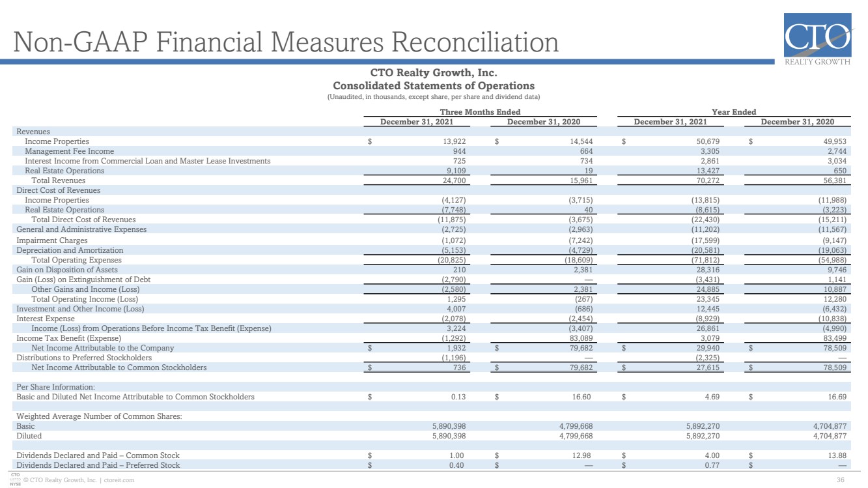Image resolution: width=868 pixels, height=488 pixels.
Task: Click the Interest Expense row label
Action: [46, 319]
